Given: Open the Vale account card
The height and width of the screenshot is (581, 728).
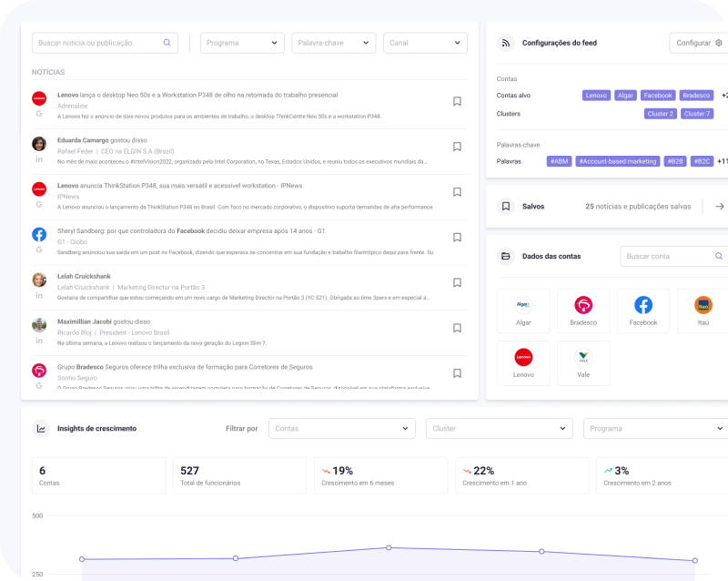Looking at the screenshot, I should 583,362.
